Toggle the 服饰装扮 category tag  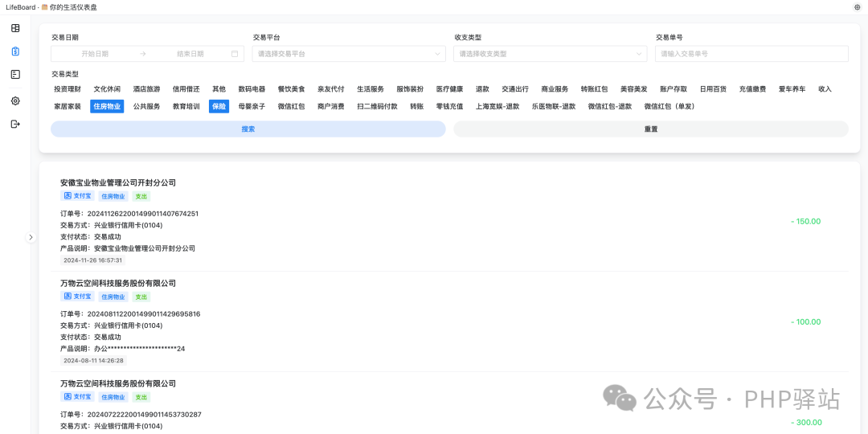pyautogui.click(x=410, y=89)
